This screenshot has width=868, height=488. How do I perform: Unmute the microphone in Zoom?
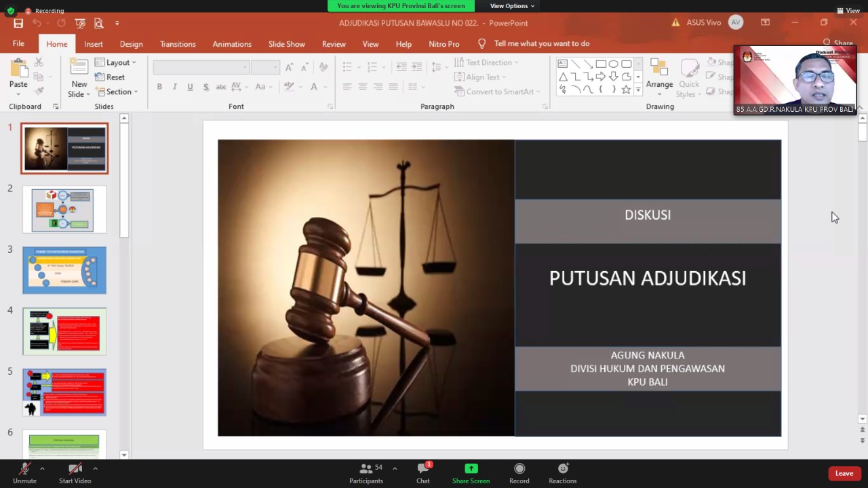point(24,469)
